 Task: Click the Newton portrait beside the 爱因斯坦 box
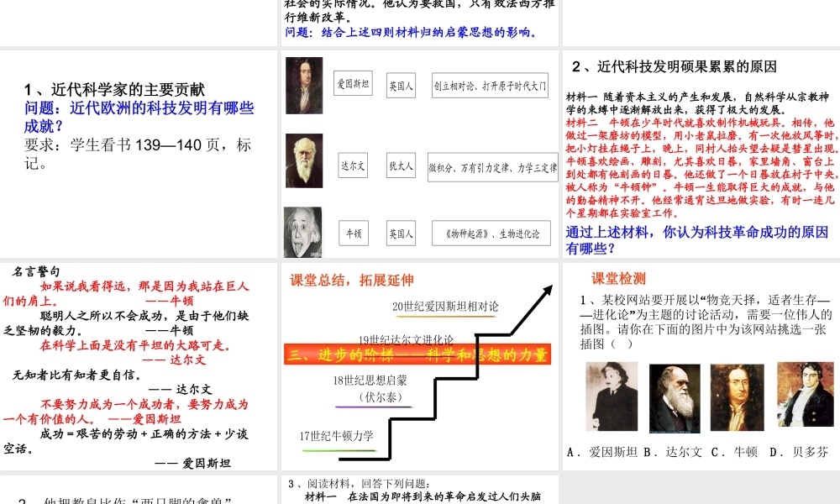(303, 84)
